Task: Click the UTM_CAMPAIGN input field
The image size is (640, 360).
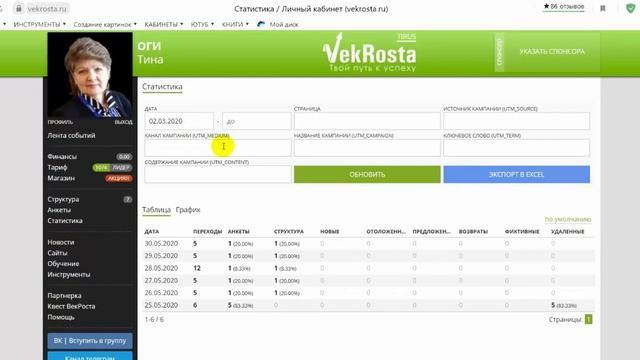Action: click(367, 148)
